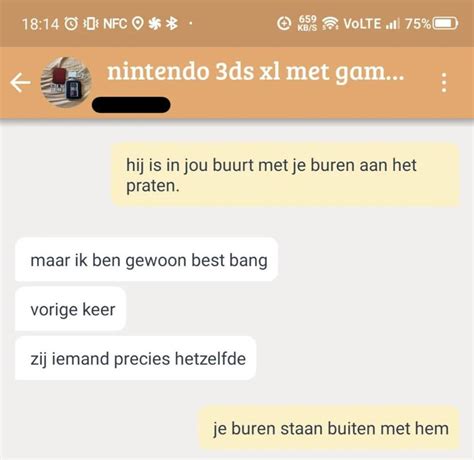The height and width of the screenshot is (460, 474).
Task: Select message 'maar ik ben gewoon best bang'
Action: click(146, 260)
